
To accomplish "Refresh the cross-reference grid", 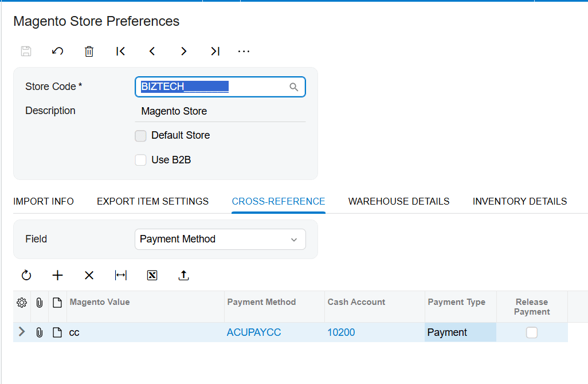I will point(26,276).
